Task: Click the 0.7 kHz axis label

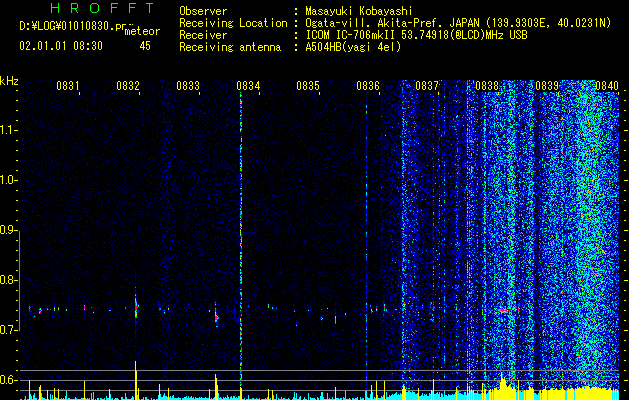Action: [x=7, y=330]
